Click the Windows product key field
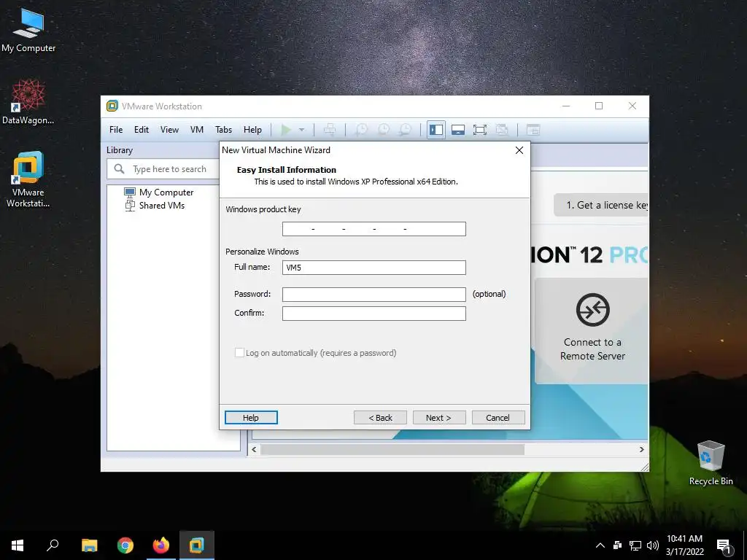This screenshot has height=560, width=747. click(374, 229)
